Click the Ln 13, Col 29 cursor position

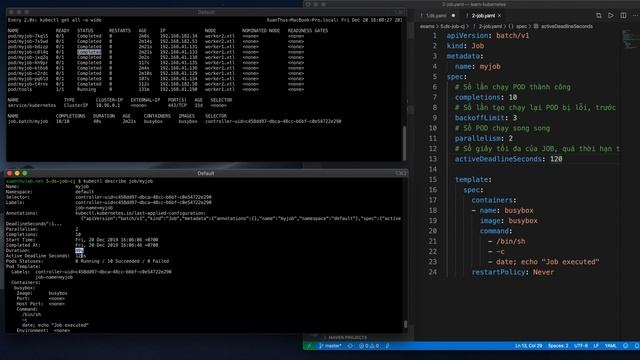pos(528,346)
